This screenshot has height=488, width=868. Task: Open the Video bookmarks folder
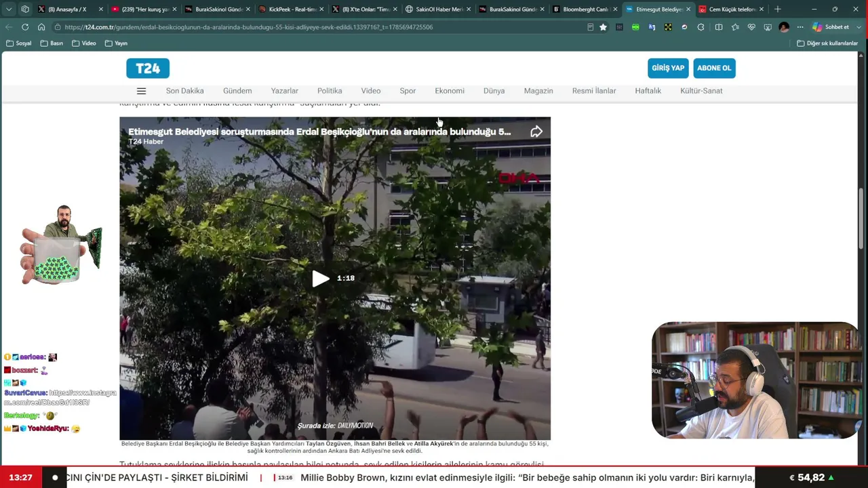pos(84,43)
